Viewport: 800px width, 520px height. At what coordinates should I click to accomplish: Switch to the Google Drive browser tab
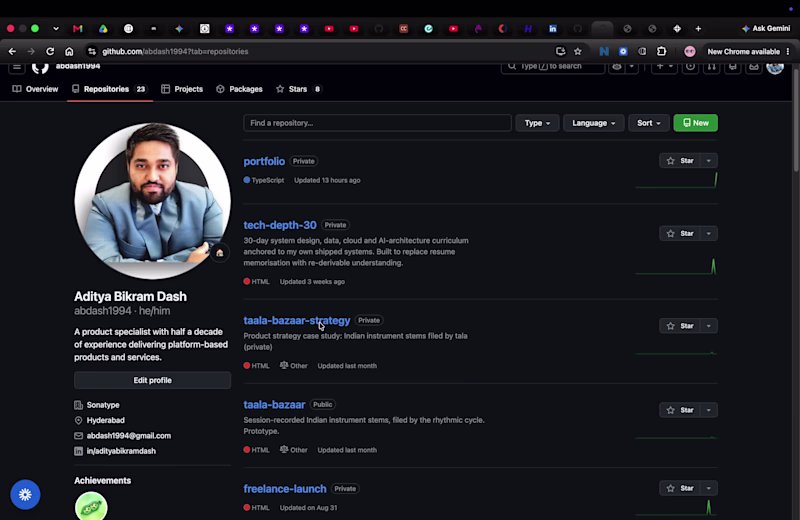[103, 29]
